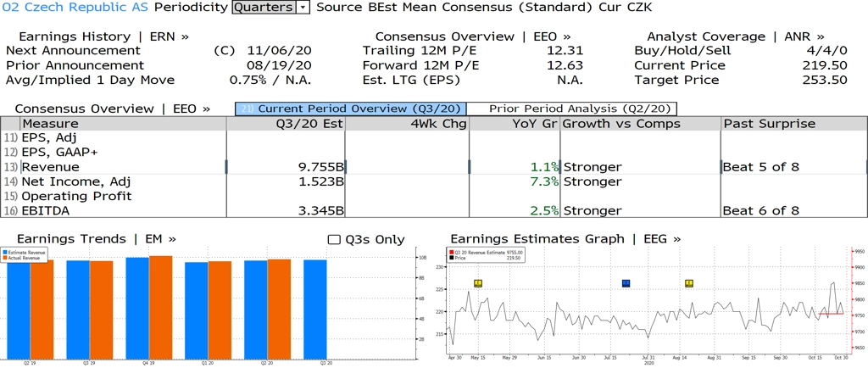Open the Earnings History ERN link
Viewport: 868px width, 368px height.
click(103, 36)
